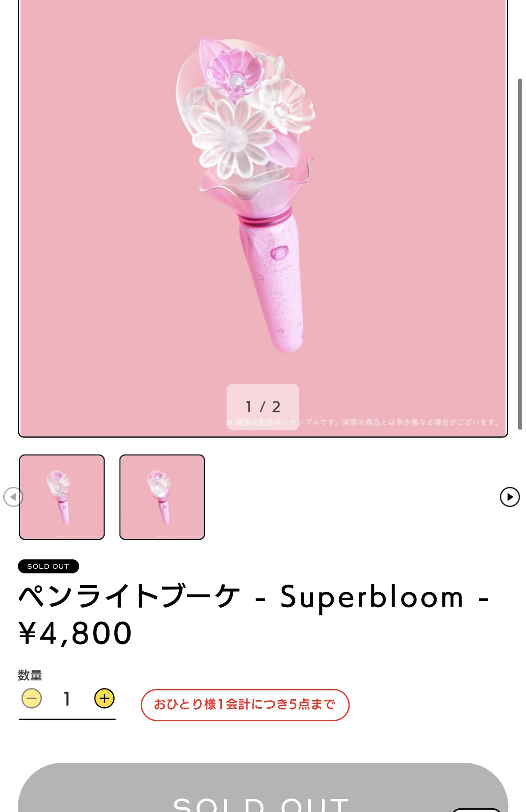The image size is (526, 812).
Task: Open the main penlight bouquet product image
Action: click(263, 218)
